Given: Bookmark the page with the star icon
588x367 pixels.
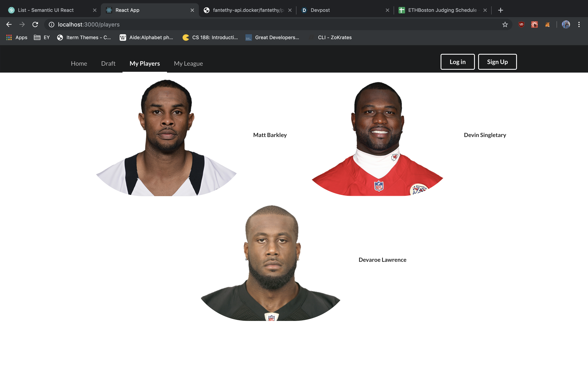Looking at the screenshot, I should pyautogui.click(x=505, y=24).
